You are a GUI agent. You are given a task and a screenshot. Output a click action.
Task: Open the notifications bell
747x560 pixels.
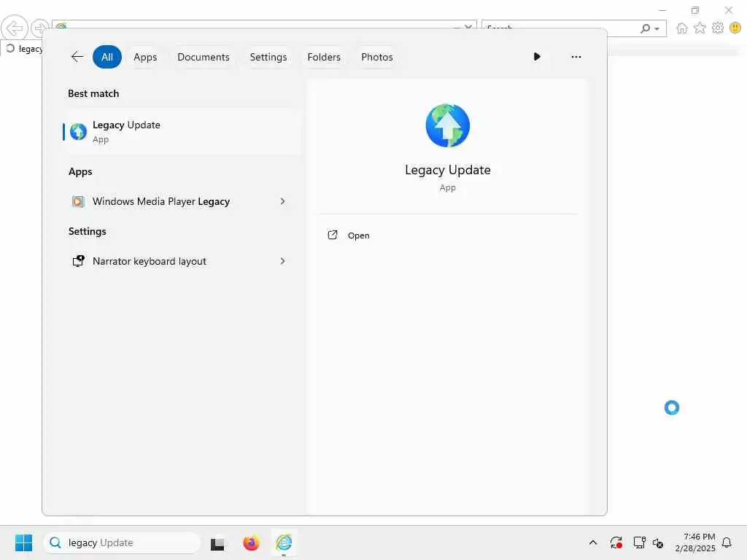click(727, 542)
